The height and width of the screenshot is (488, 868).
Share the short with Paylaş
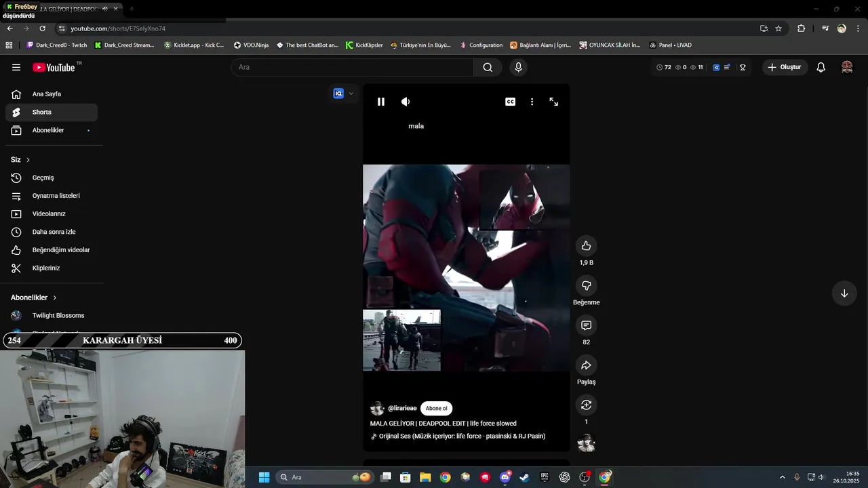pyautogui.click(x=587, y=365)
